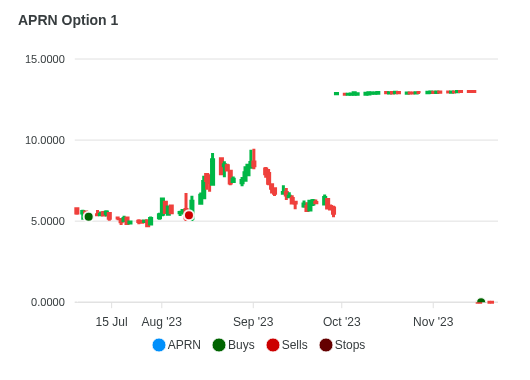Click the 0.0000 y-axis label

(48, 302)
